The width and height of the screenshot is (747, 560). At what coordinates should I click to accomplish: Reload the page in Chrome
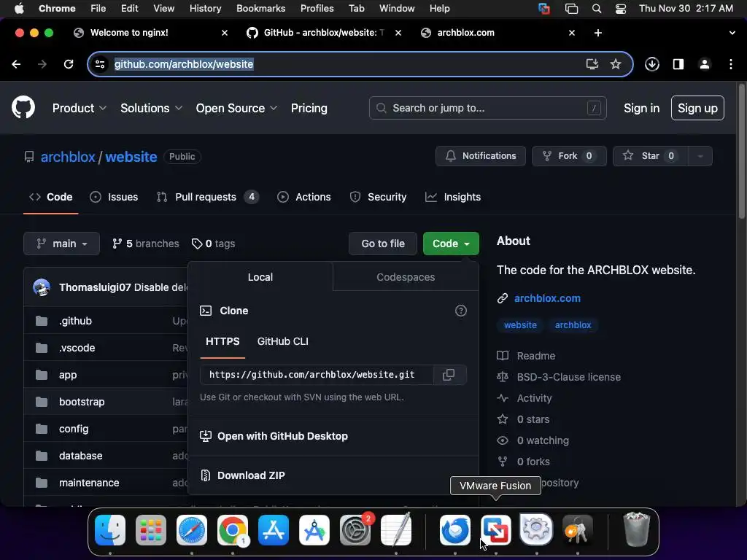(x=69, y=64)
